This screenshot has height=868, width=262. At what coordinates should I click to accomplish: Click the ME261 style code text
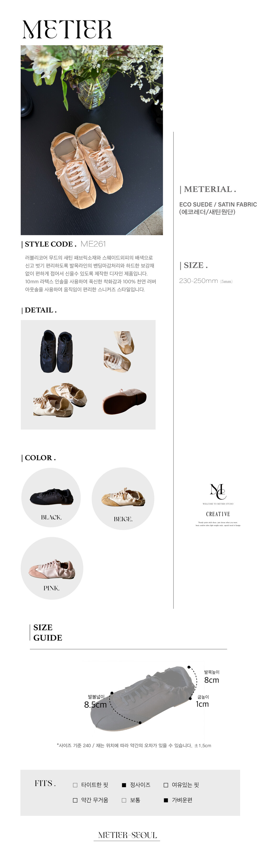[93, 244]
